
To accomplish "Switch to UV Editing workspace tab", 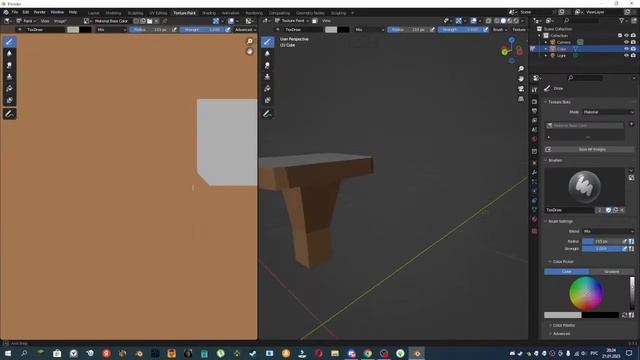I will tap(158, 13).
